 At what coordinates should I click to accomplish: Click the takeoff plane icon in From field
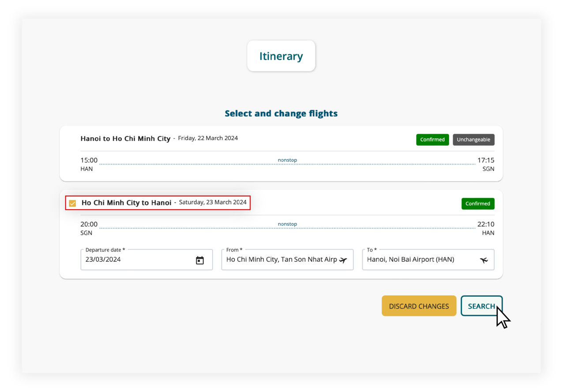pyautogui.click(x=343, y=260)
